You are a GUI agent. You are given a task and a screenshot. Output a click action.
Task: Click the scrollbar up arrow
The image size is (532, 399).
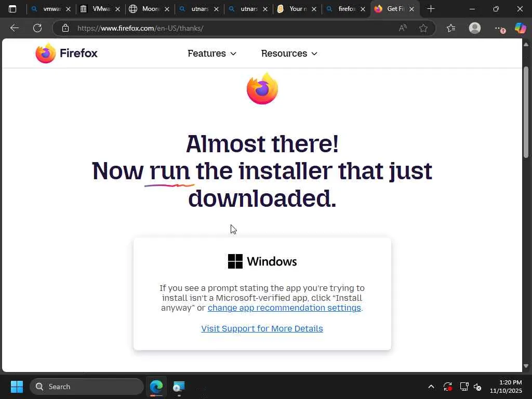[x=526, y=45]
